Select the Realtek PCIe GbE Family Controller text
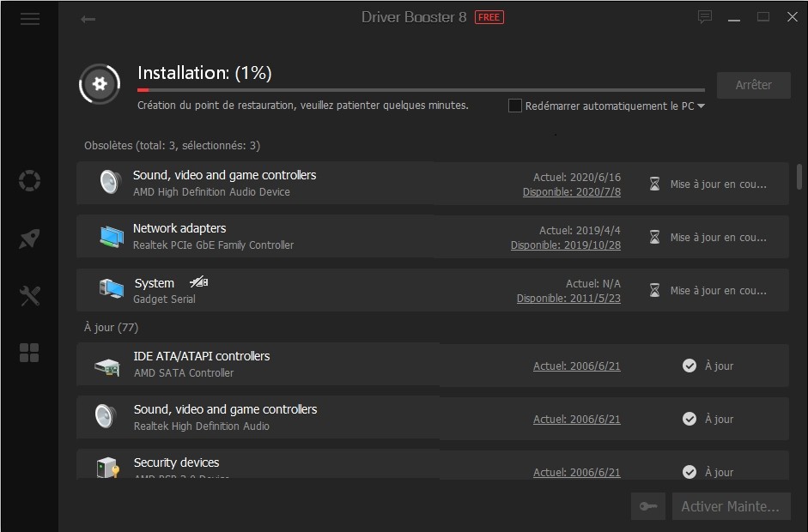 [x=213, y=245]
